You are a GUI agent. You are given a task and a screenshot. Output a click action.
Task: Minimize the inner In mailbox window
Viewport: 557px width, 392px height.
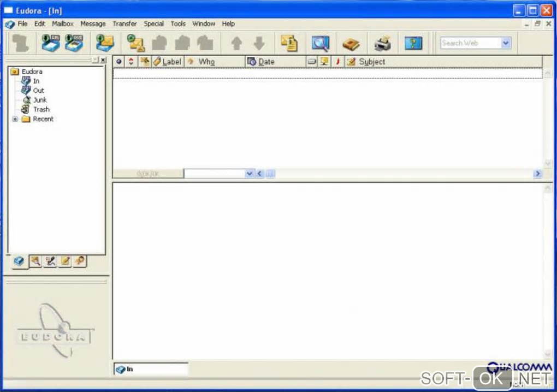tap(526, 24)
